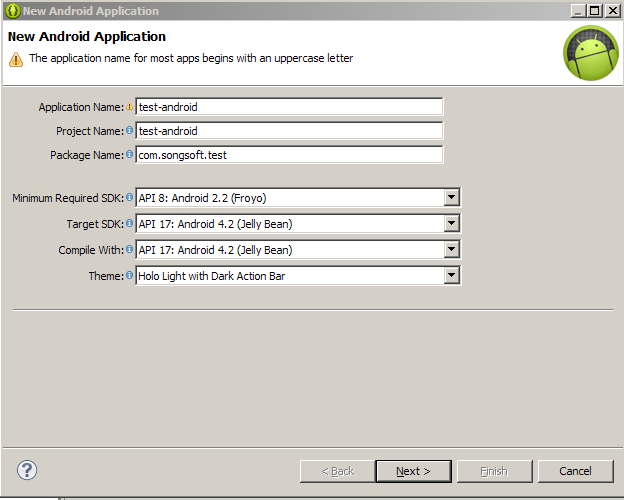The image size is (624, 500).
Task: Click the info icon beside Theme
Action: click(x=129, y=275)
